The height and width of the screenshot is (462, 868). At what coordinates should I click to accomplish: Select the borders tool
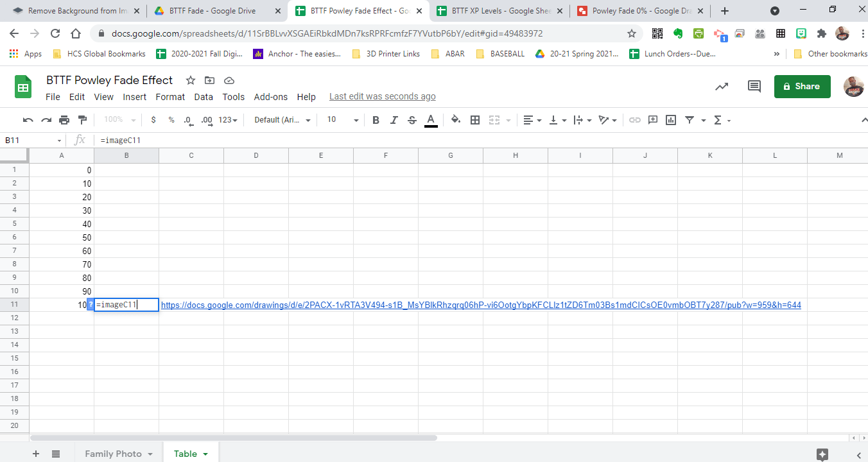click(x=474, y=120)
